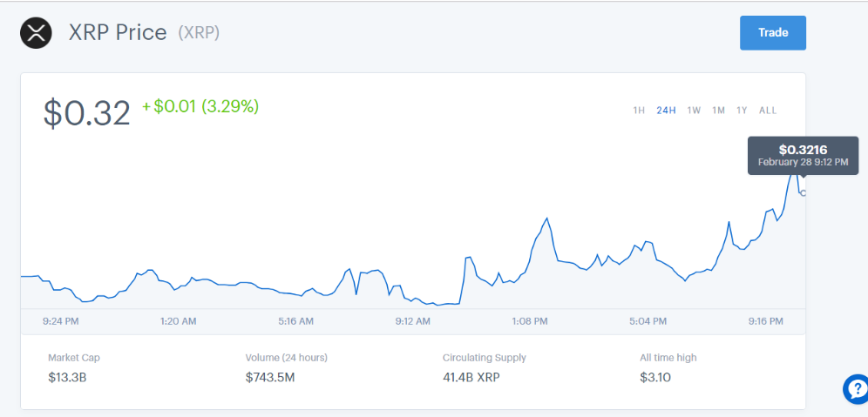This screenshot has height=417, width=868.
Task: Click the $3.10 all time high value
Action: coord(655,379)
